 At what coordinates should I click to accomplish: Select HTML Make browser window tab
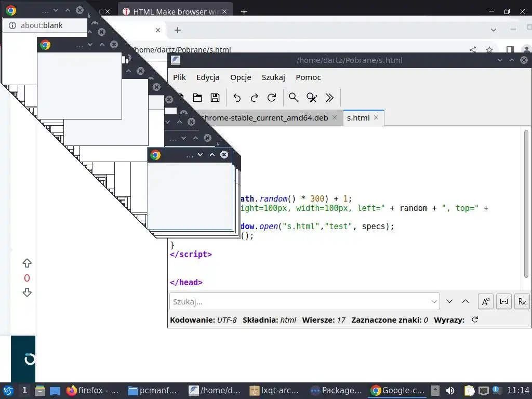[175, 11]
